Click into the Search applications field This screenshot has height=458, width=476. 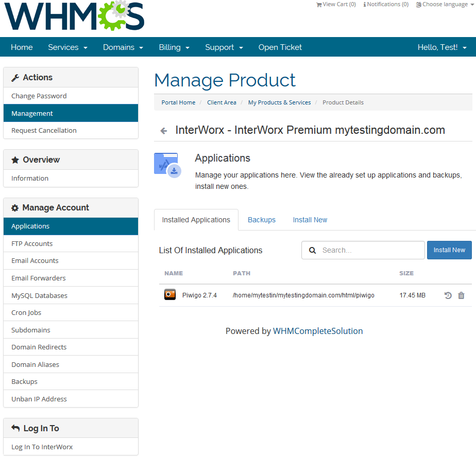pyautogui.click(x=363, y=250)
